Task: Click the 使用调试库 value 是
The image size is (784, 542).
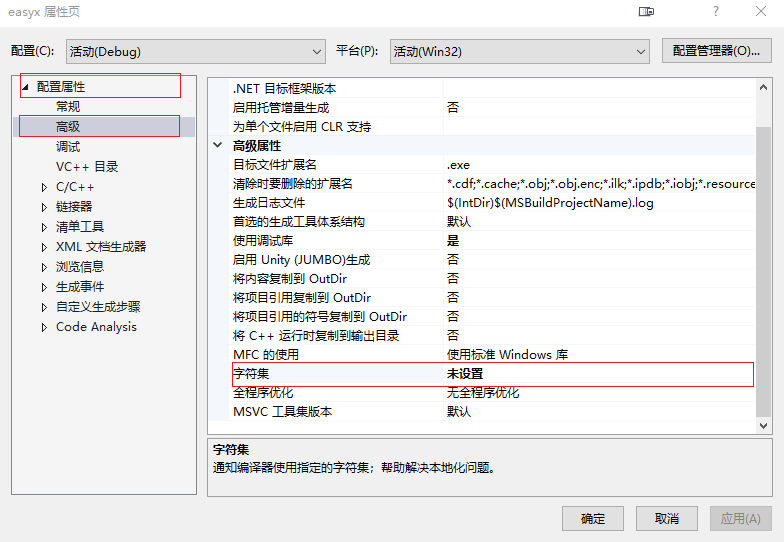Action: pos(453,240)
